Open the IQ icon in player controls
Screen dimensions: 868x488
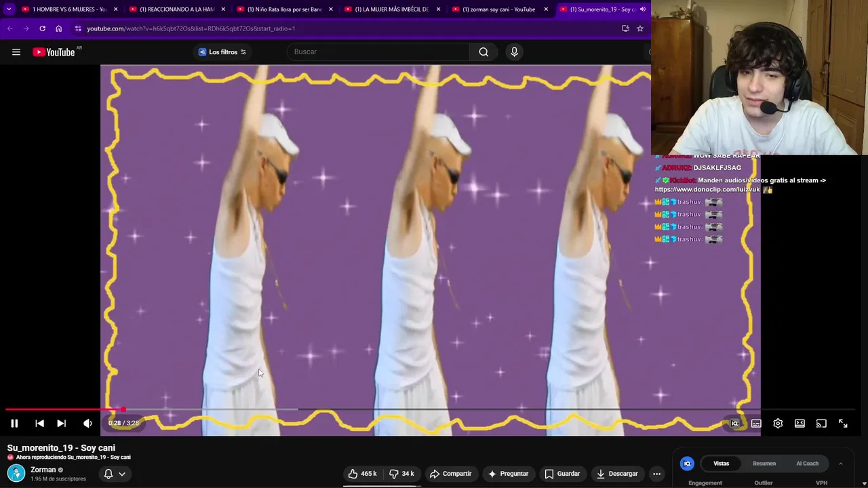pos(734,424)
